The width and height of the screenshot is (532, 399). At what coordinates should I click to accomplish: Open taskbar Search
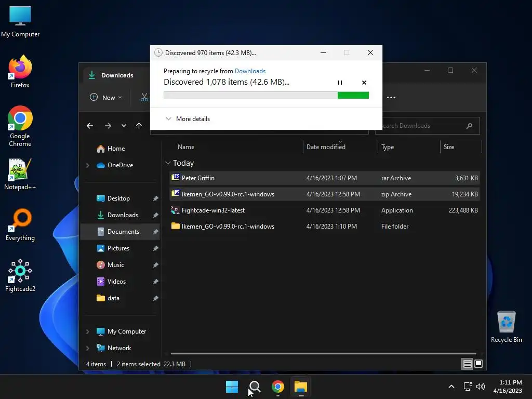(x=255, y=387)
